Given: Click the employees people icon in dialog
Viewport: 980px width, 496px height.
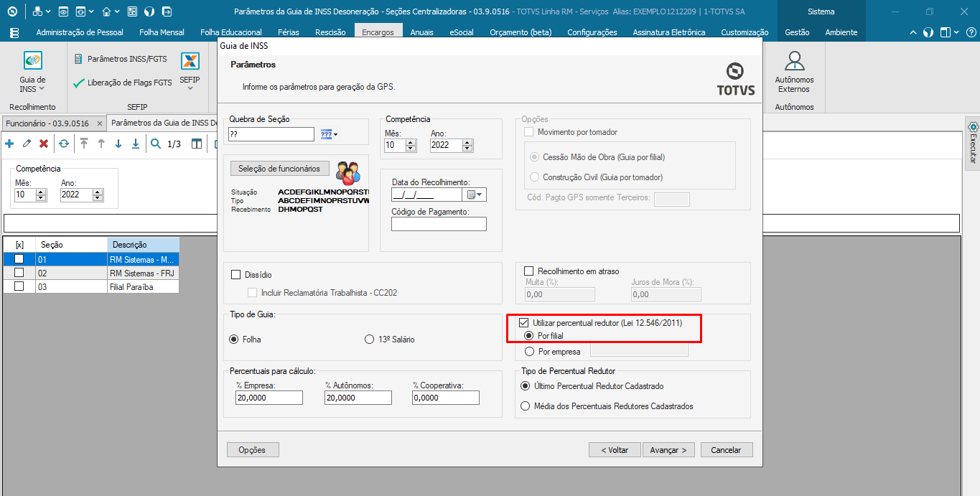Looking at the screenshot, I should [x=348, y=172].
